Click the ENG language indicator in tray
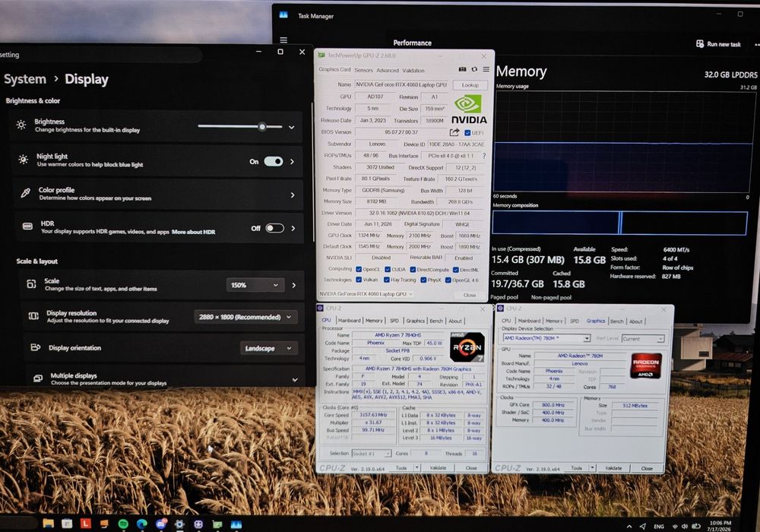760x532 pixels. pos(659,526)
